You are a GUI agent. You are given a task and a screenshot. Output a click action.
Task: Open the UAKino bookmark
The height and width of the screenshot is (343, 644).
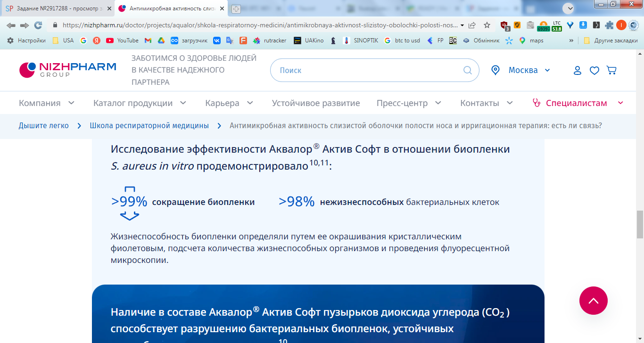pos(309,41)
